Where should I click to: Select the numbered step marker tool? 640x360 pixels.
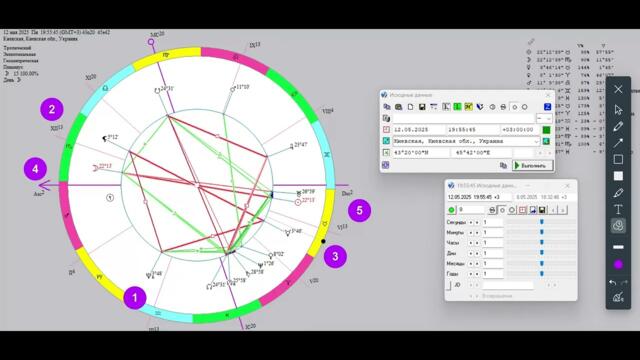pos(618,226)
